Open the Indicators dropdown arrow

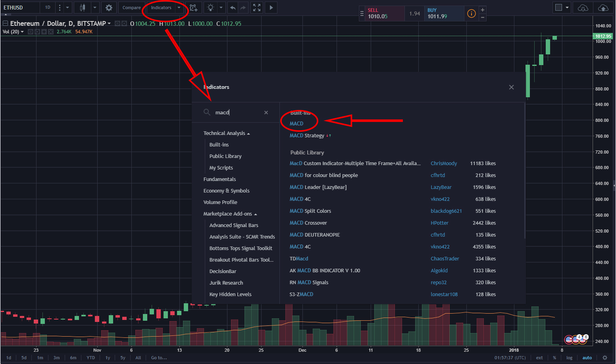pyautogui.click(x=179, y=8)
